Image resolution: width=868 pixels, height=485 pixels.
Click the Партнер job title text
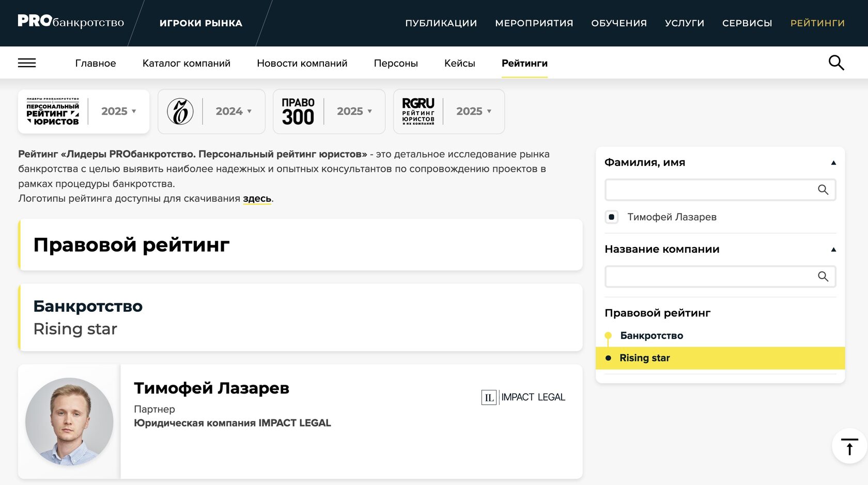point(154,409)
